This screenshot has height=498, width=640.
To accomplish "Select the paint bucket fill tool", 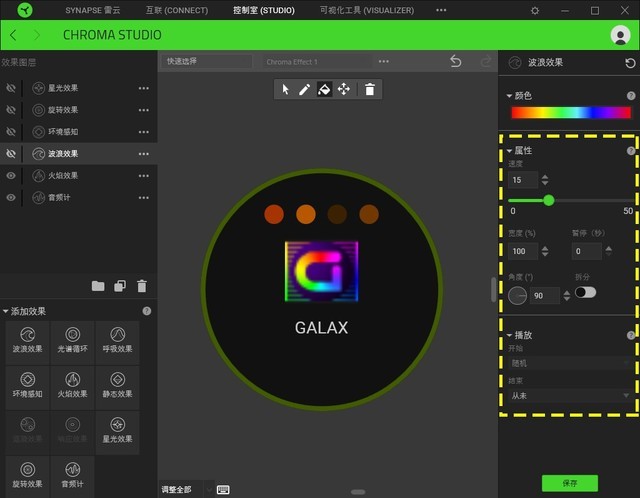I will [324, 89].
